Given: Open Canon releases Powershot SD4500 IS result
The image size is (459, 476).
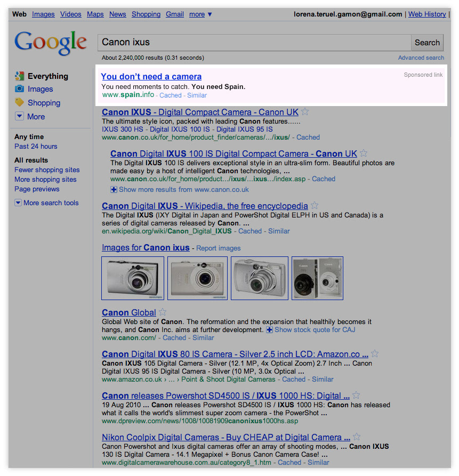Looking at the screenshot, I should pyautogui.click(x=226, y=396).
